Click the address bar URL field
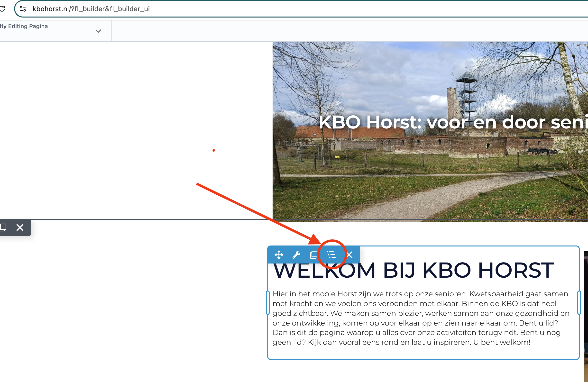 click(x=301, y=9)
